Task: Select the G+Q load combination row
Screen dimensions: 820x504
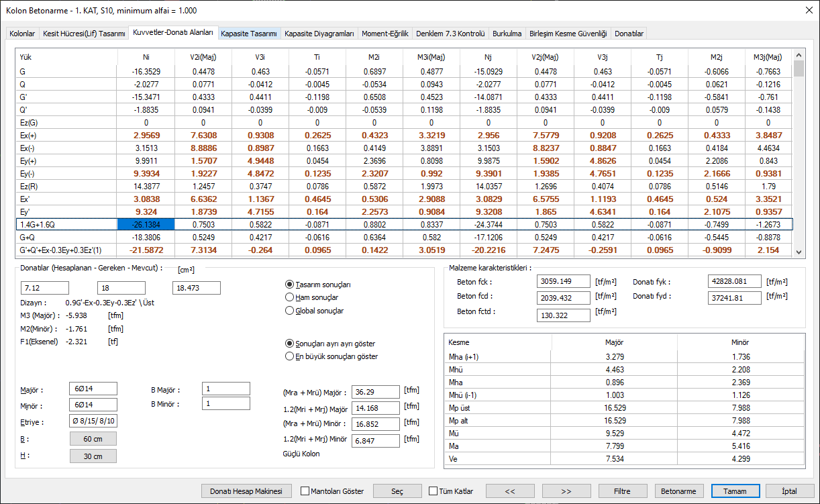Action: click(67, 237)
